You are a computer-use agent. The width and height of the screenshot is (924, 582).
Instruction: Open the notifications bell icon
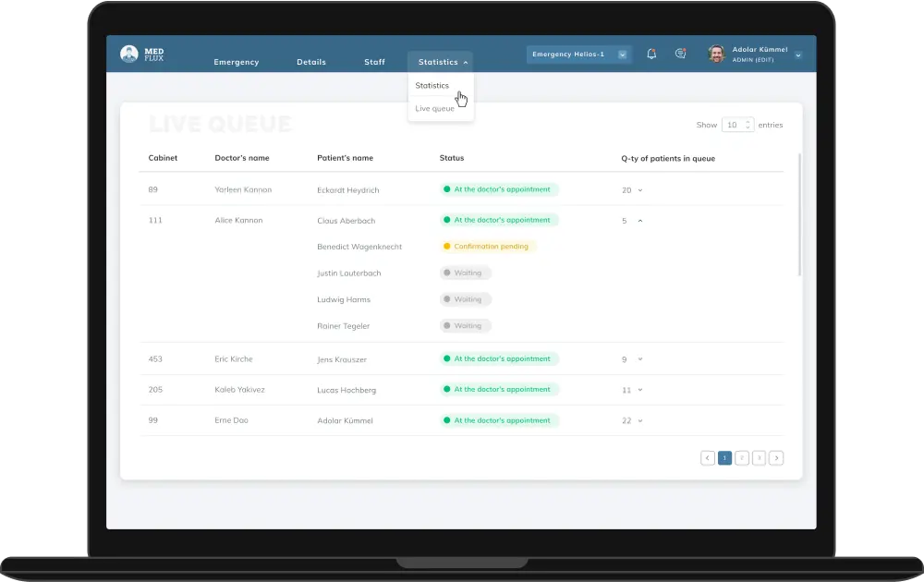coord(651,55)
